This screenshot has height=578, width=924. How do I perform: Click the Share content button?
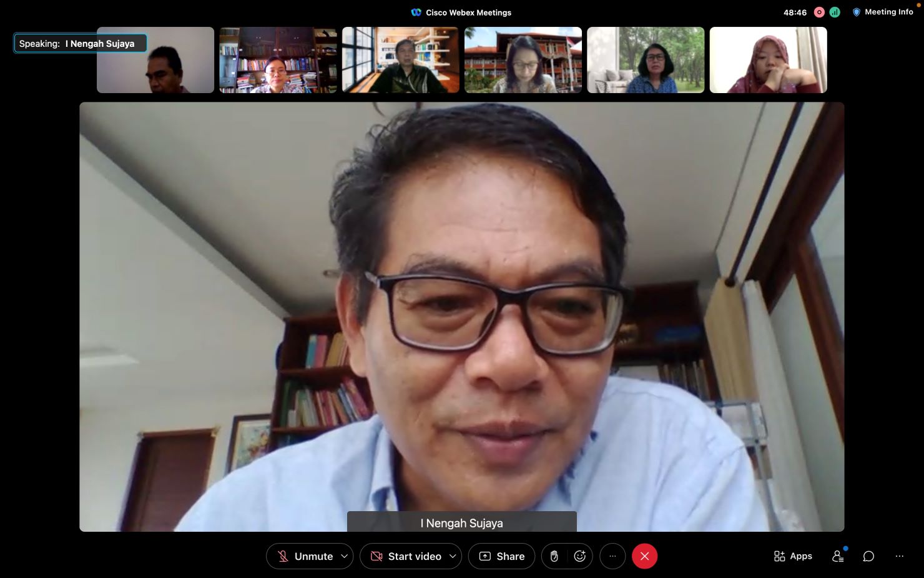501,556
